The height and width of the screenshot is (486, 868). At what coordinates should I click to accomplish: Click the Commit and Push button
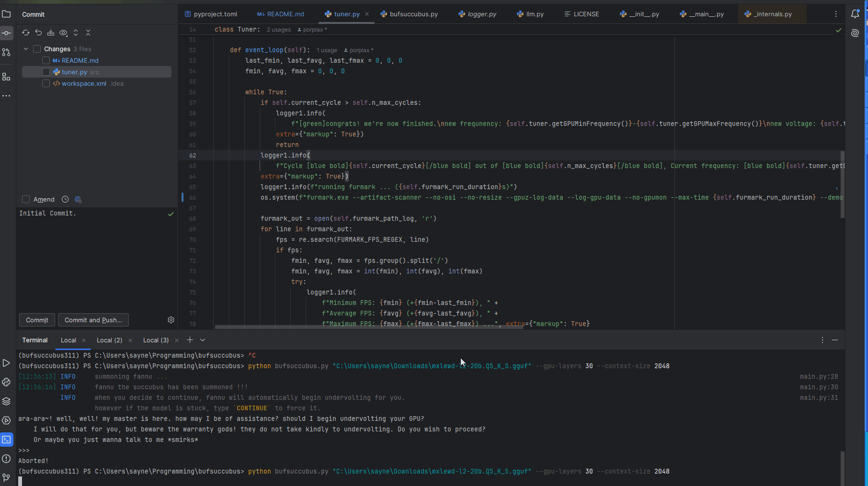(x=93, y=320)
